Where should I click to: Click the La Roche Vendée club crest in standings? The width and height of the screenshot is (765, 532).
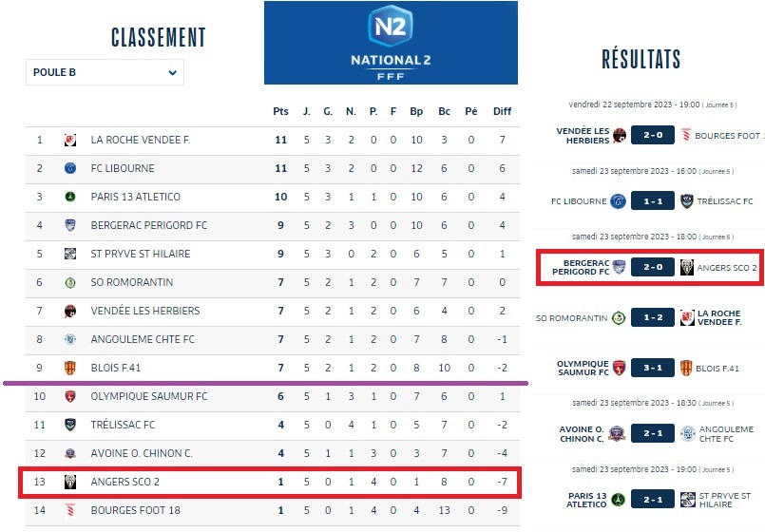(x=70, y=140)
